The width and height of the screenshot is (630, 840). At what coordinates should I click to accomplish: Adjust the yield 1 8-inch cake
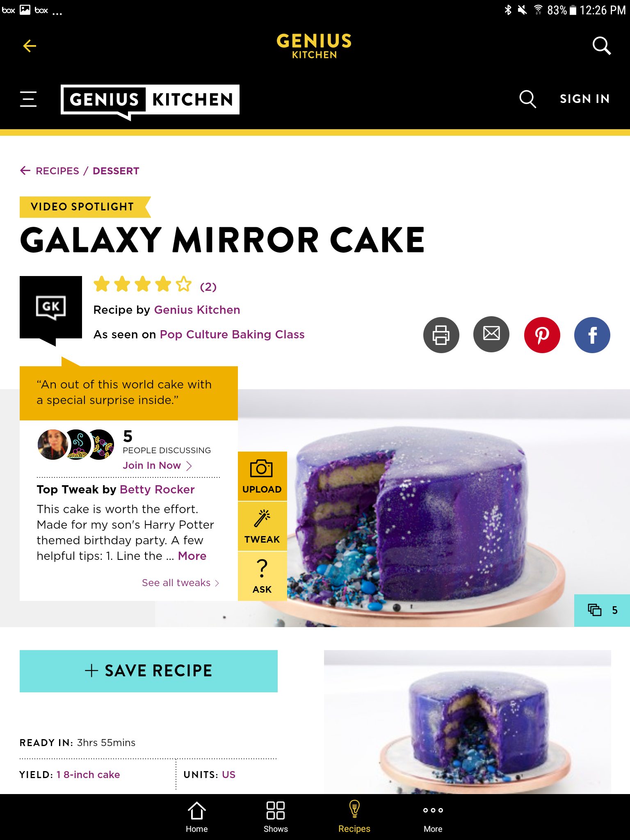click(88, 775)
